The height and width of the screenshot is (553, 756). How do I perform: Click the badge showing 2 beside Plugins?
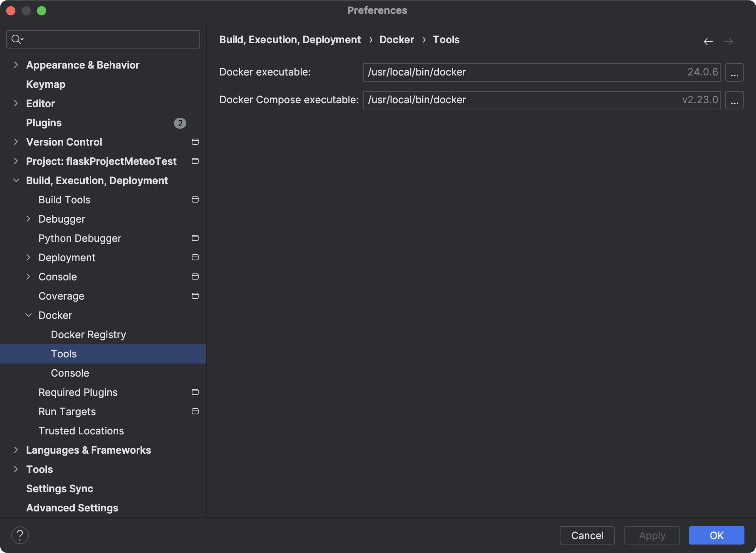click(x=180, y=123)
